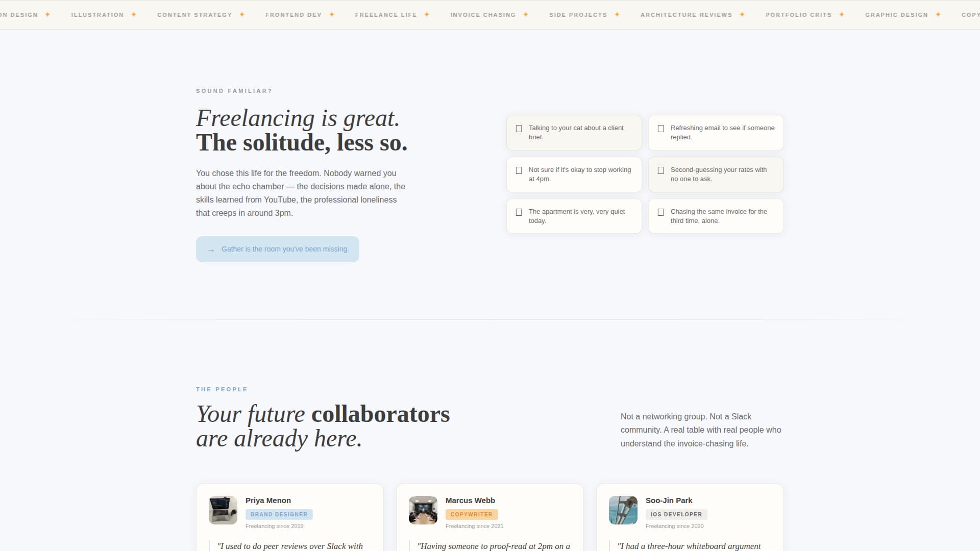Click the plus icon beside FREELANCE LIFE

pyautogui.click(x=426, y=15)
